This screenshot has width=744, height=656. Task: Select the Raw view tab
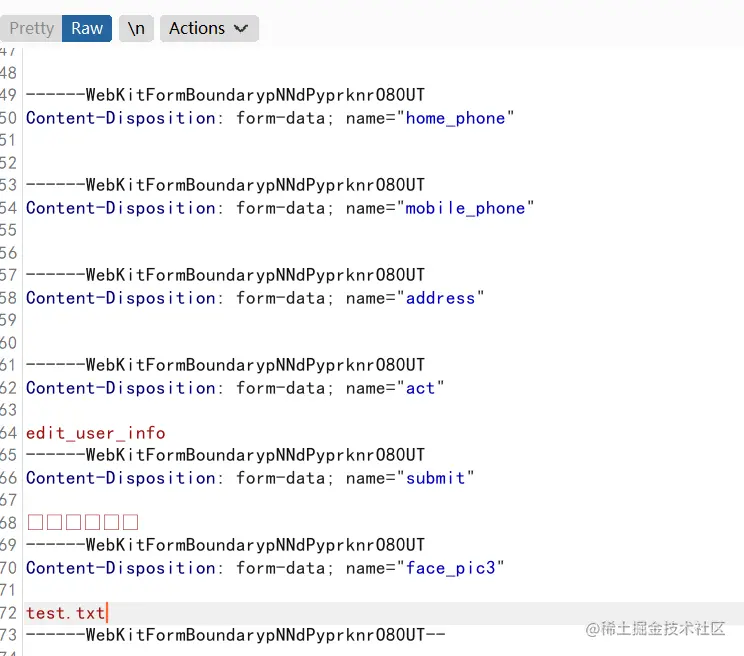click(87, 28)
